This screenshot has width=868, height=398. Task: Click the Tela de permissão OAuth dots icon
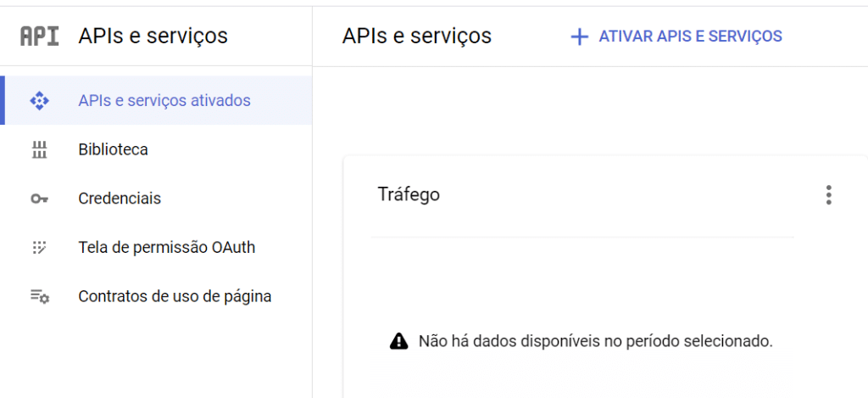coord(39,248)
